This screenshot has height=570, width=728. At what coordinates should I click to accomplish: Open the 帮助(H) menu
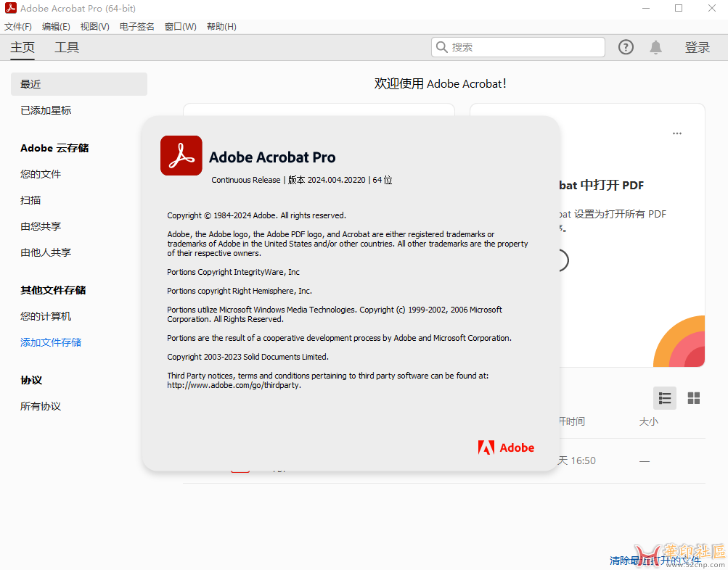(221, 27)
